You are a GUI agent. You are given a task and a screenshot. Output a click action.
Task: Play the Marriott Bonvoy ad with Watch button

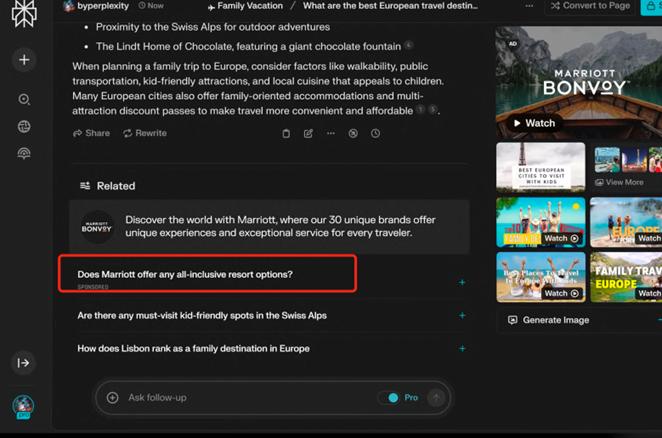pyautogui.click(x=533, y=124)
